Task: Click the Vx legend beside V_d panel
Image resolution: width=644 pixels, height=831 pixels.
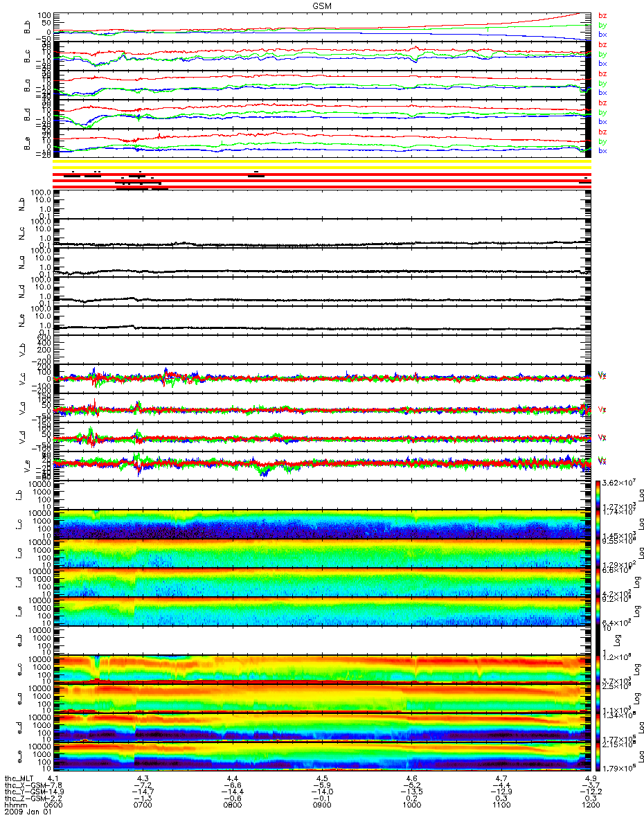Action: click(602, 437)
